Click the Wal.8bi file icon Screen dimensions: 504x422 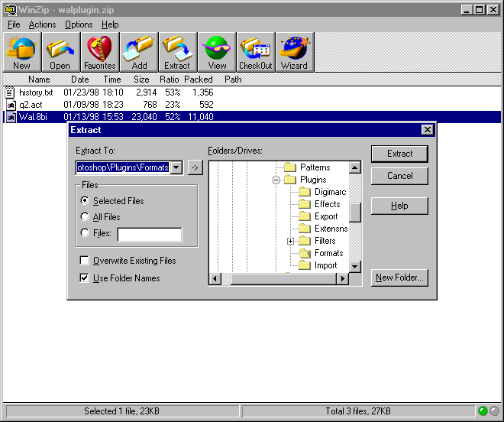(11, 117)
